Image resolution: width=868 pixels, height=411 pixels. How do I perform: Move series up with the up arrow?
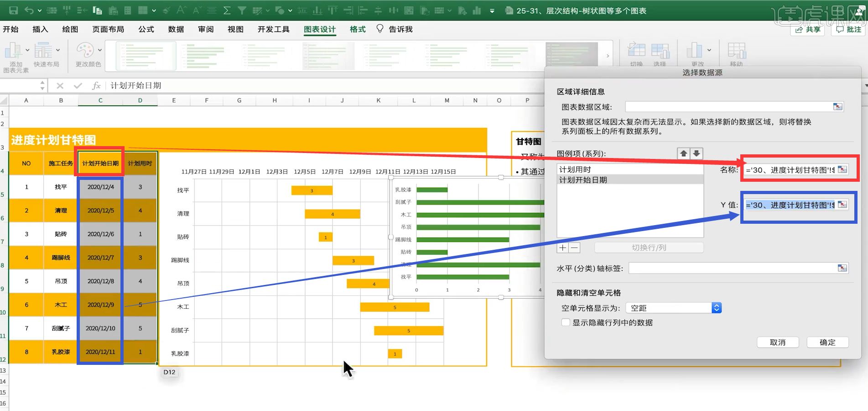683,153
